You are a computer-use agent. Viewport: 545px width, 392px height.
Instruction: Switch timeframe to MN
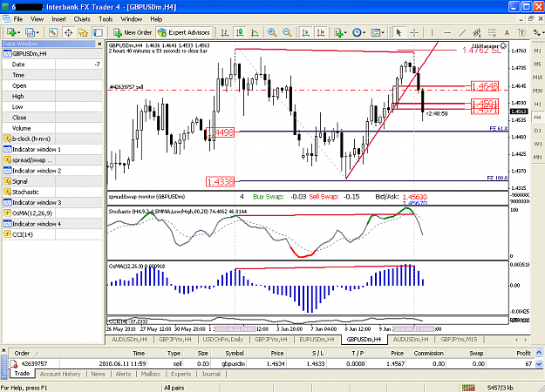[x=537, y=157]
